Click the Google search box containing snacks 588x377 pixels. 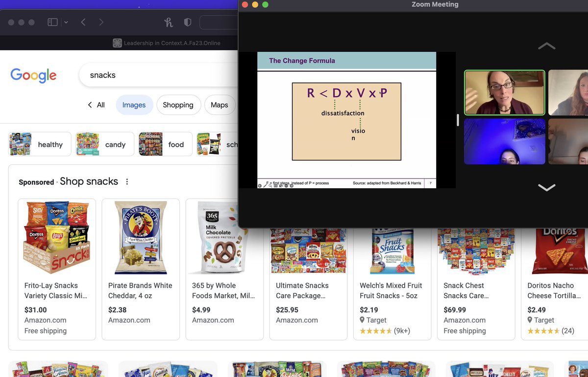(x=158, y=75)
